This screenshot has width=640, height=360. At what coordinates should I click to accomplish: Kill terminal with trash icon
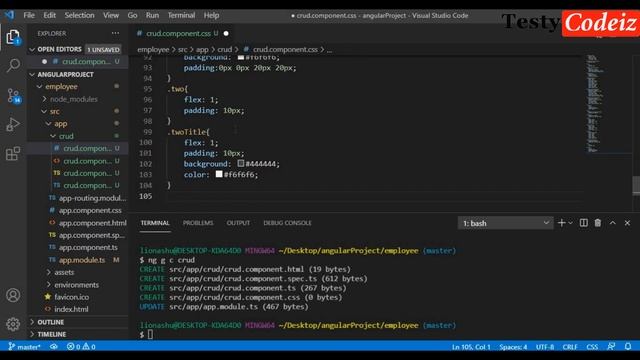pyautogui.click(x=598, y=223)
